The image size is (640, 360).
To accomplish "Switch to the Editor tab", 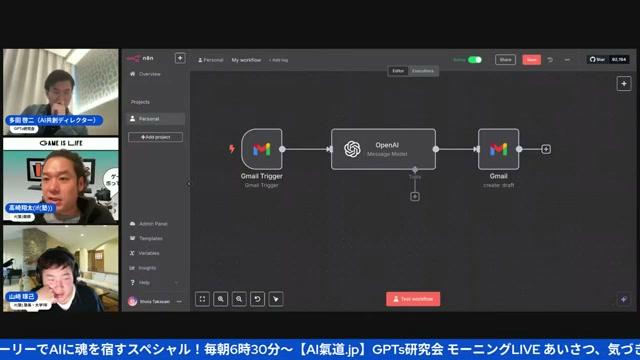I will (398, 71).
